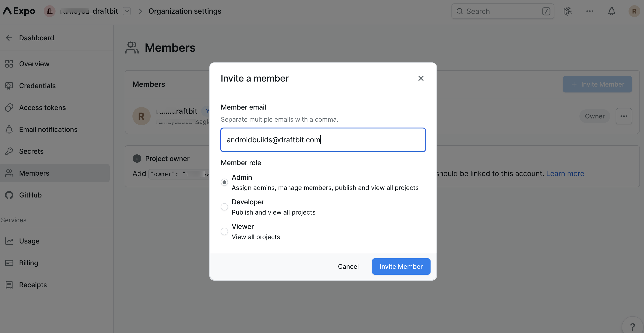Click the Member email input field
Screen dimensions: 644x333
point(323,140)
